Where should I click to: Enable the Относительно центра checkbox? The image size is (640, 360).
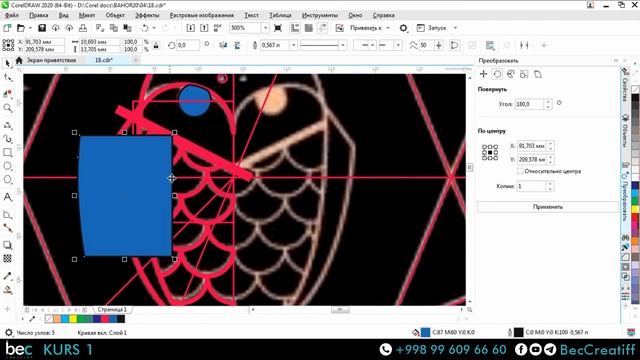point(520,171)
